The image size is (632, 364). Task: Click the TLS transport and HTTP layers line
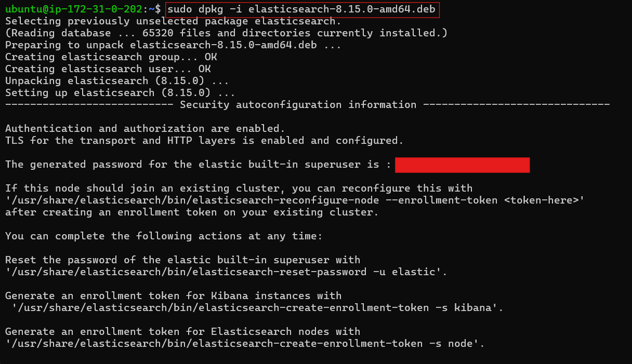click(204, 140)
